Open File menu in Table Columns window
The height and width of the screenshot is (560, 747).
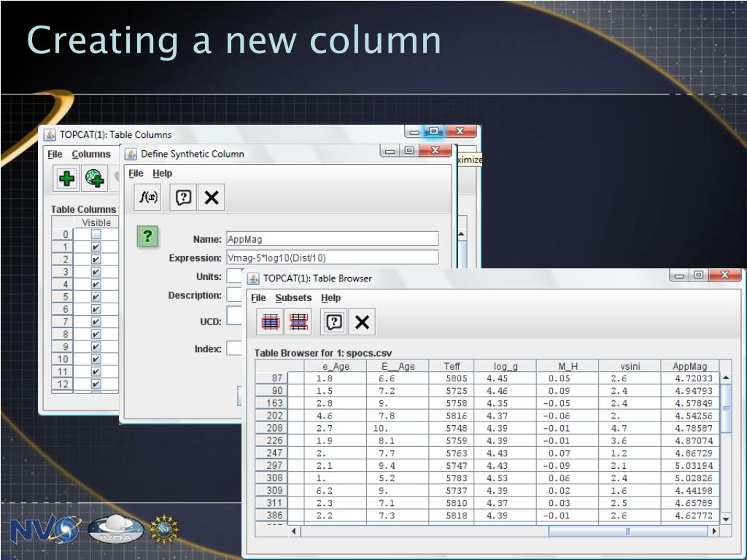[x=55, y=155]
